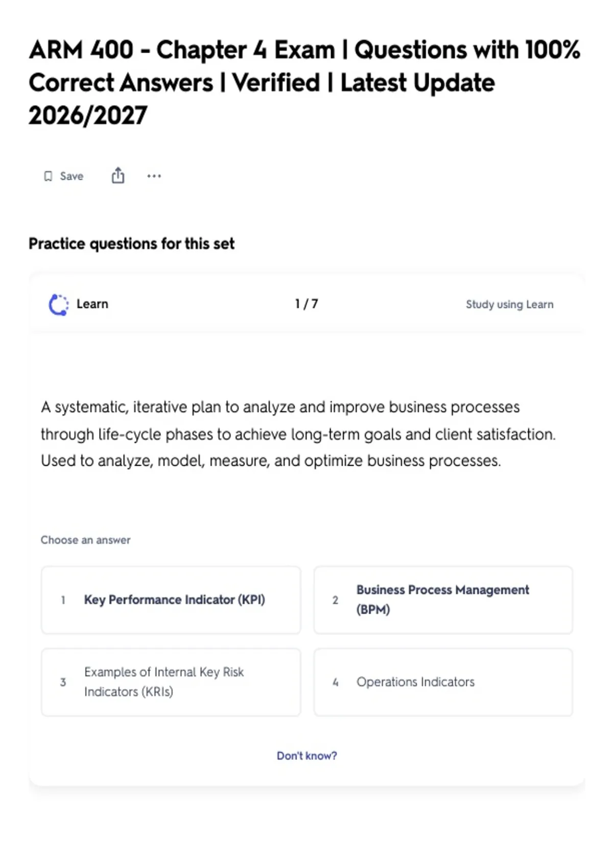Click answer number 2 badge
Image resolution: width=613 pixels, height=868 pixels.
[x=335, y=600]
